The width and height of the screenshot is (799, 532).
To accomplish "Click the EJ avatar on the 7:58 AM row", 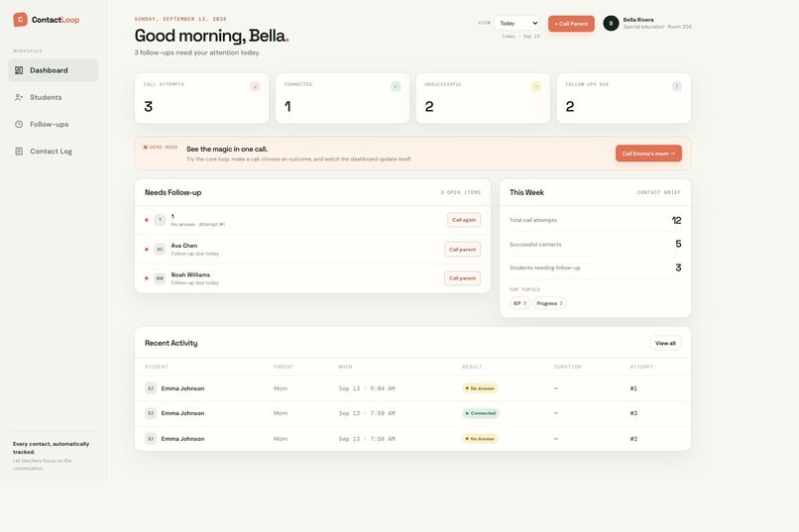I will [151, 439].
